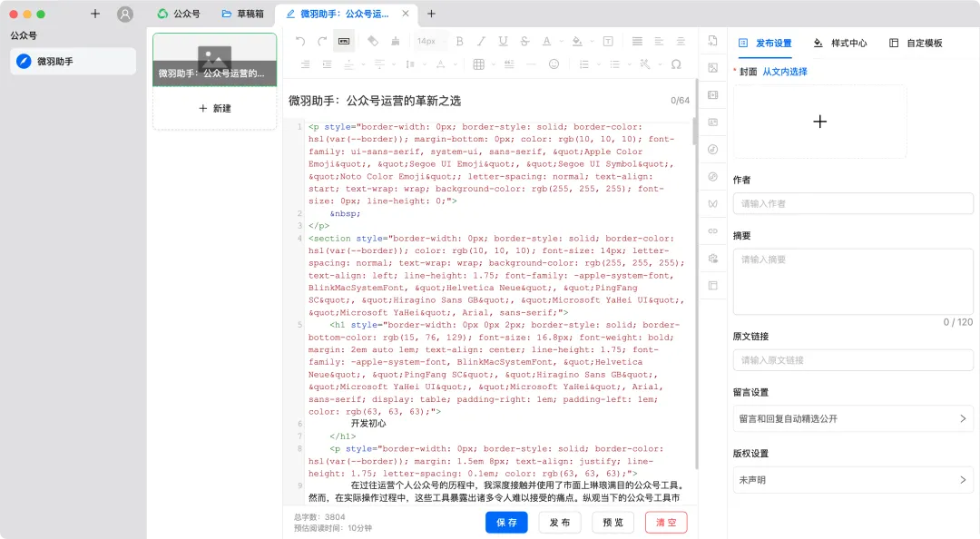Viewport: 980px width, 539px height.
Task: Click the layout template icon in side strip
Action: tap(712, 286)
